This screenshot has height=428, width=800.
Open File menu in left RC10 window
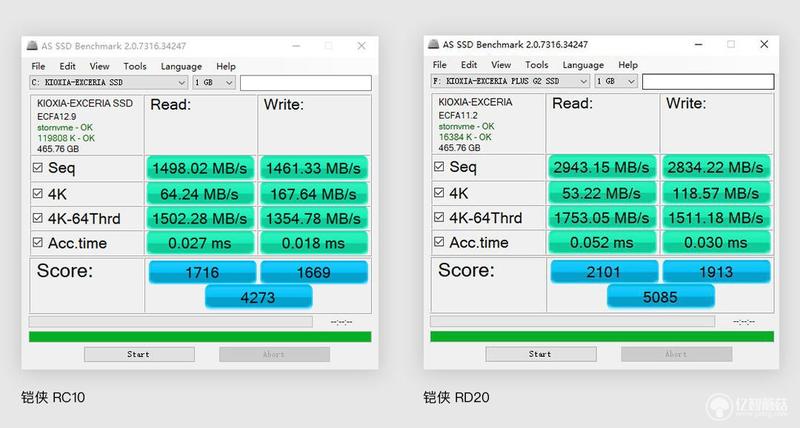click(38, 66)
